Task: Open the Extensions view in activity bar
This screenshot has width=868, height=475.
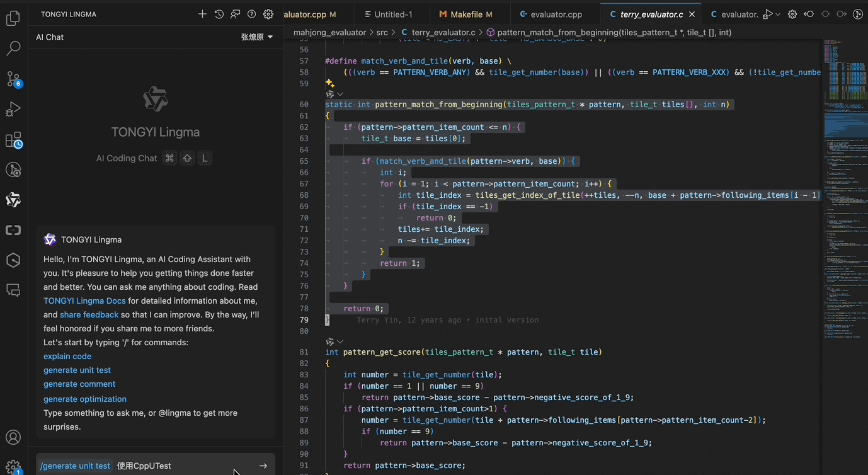Action: pos(13,140)
